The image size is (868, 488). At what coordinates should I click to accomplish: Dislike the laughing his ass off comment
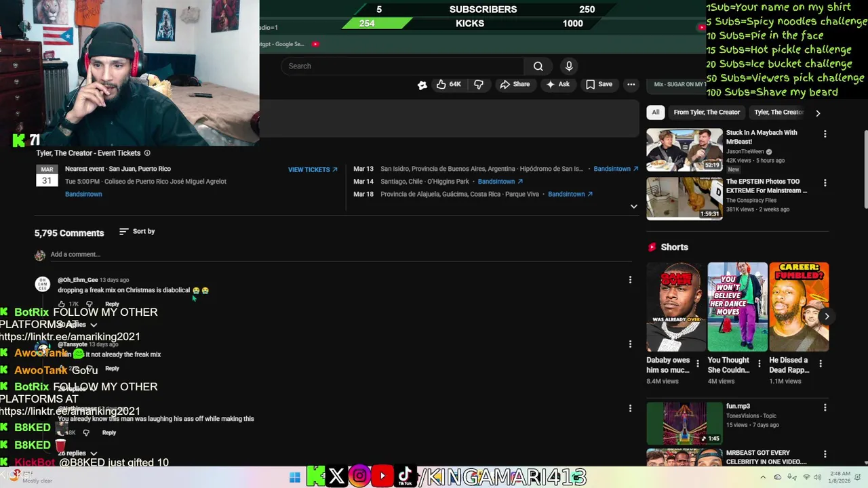tap(86, 432)
